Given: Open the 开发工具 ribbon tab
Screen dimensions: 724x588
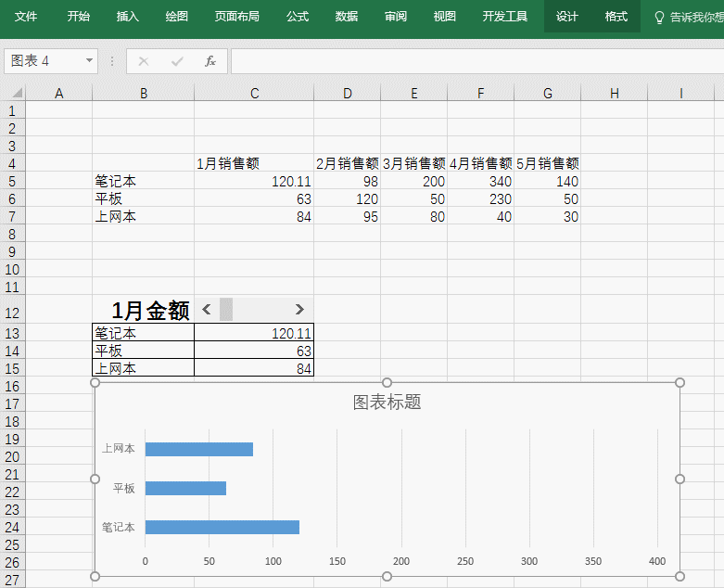Looking at the screenshot, I should coord(504,17).
